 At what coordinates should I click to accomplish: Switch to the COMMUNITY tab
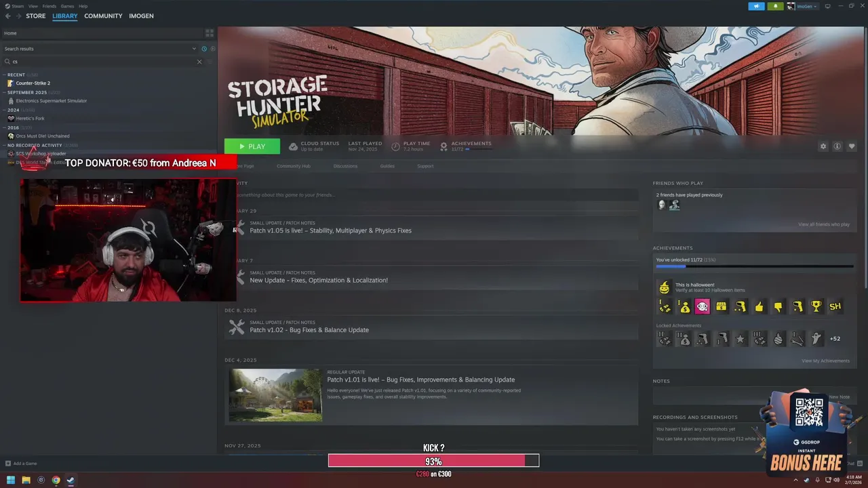[103, 16]
